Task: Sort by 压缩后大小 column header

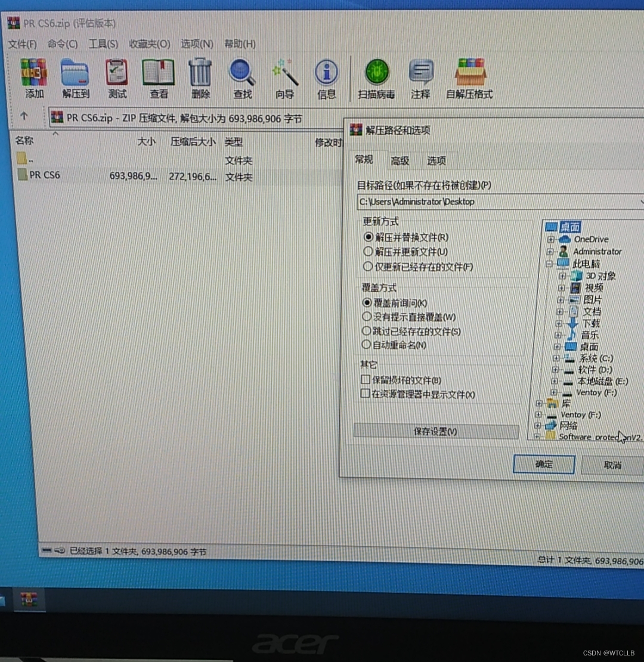Action: tap(193, 141)
